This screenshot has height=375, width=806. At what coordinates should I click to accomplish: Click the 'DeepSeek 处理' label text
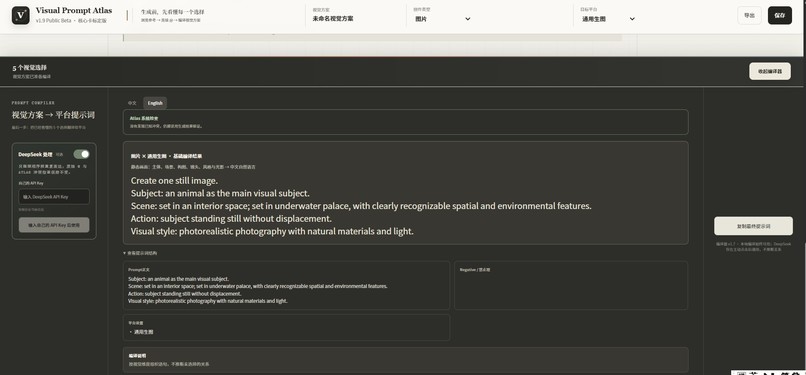click(x=35, y=154)
